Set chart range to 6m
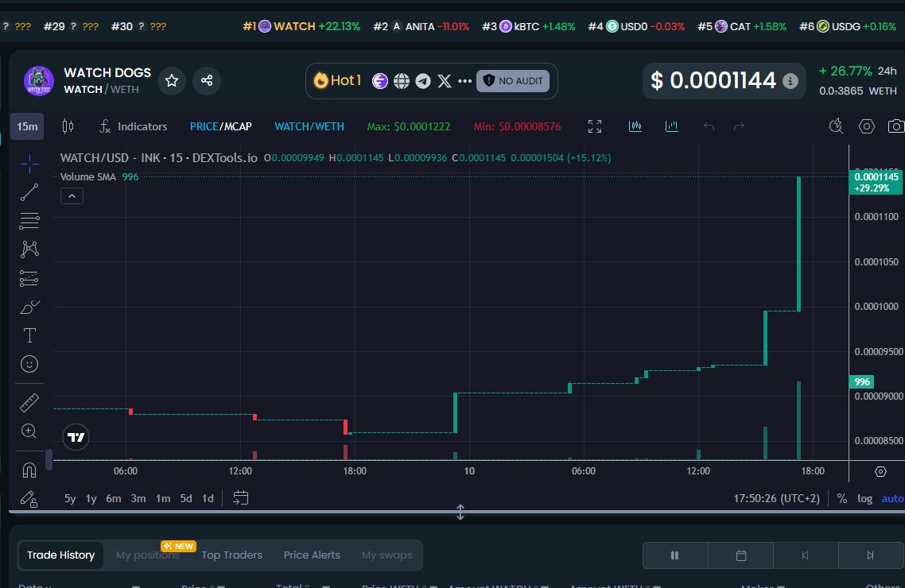This screenshot has height=588, width=905. coord(114,499)
